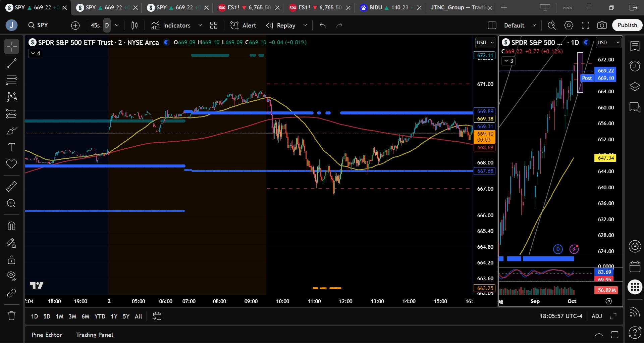Open the user profile menu J

coord(11,25)
